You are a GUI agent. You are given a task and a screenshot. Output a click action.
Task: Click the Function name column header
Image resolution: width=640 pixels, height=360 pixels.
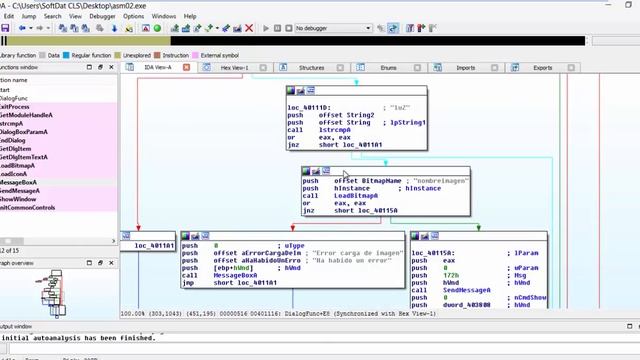[x=58, y=80]
